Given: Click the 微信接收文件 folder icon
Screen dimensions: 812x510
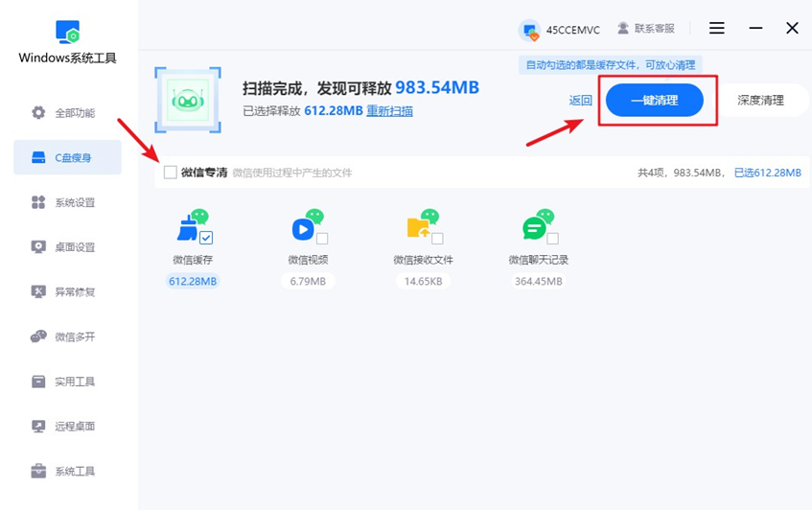Looking at the screenshot, I should coord(418,228).
